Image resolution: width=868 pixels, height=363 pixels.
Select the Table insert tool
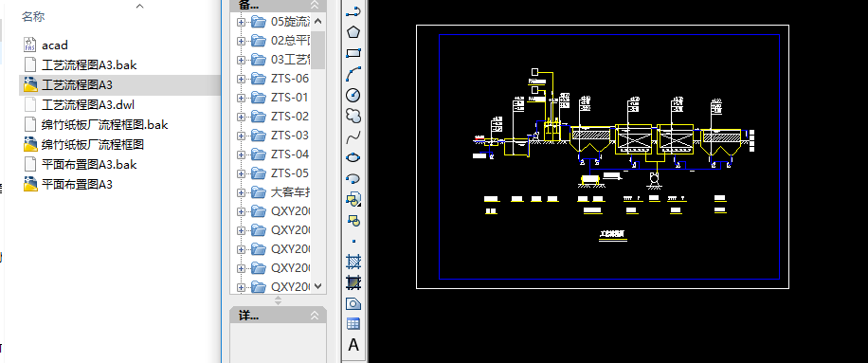(353, 324)
